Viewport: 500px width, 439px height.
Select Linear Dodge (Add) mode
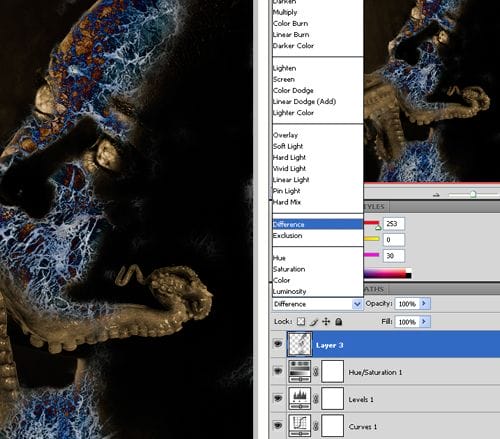304,101
